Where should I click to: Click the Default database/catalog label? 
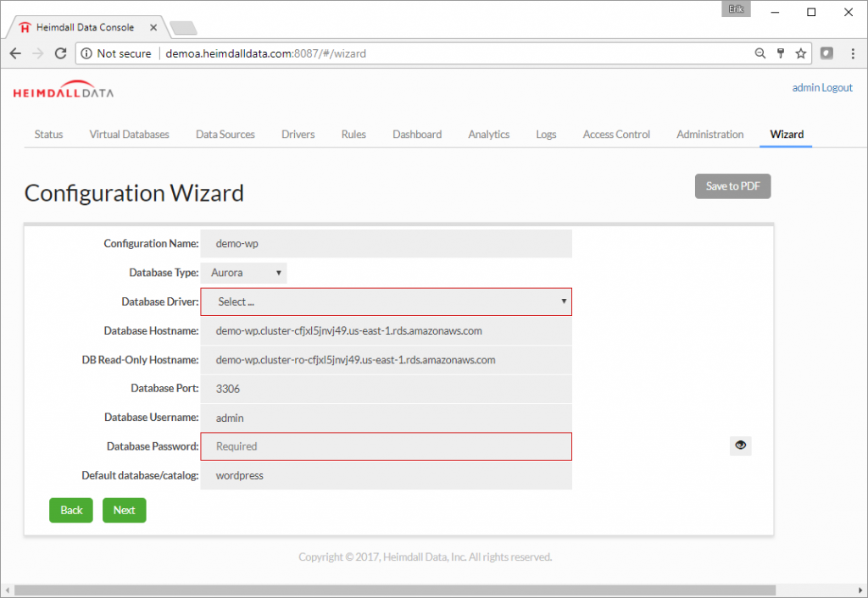pos(140,476)
